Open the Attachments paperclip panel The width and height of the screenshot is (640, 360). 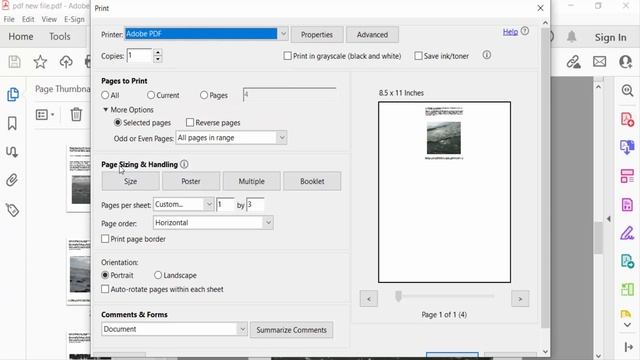[12, 180]
